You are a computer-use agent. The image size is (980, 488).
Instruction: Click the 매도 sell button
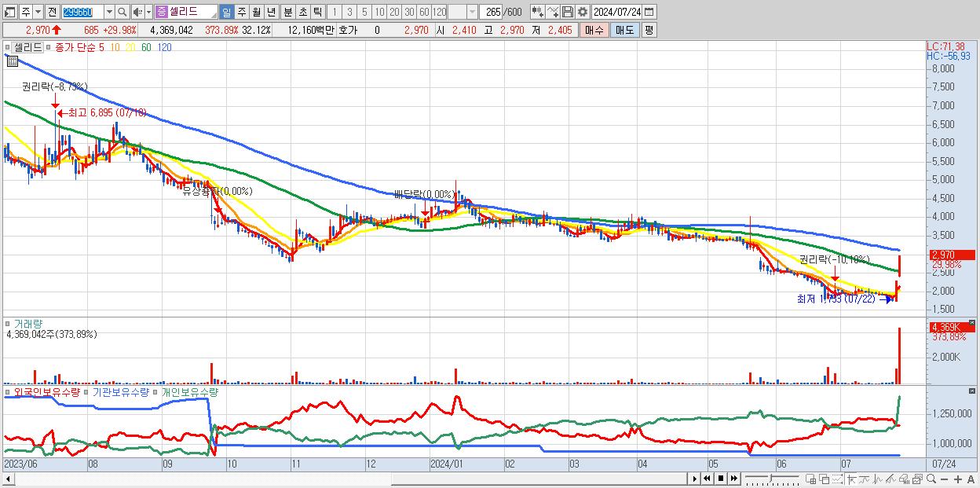[x=624, y=30]
